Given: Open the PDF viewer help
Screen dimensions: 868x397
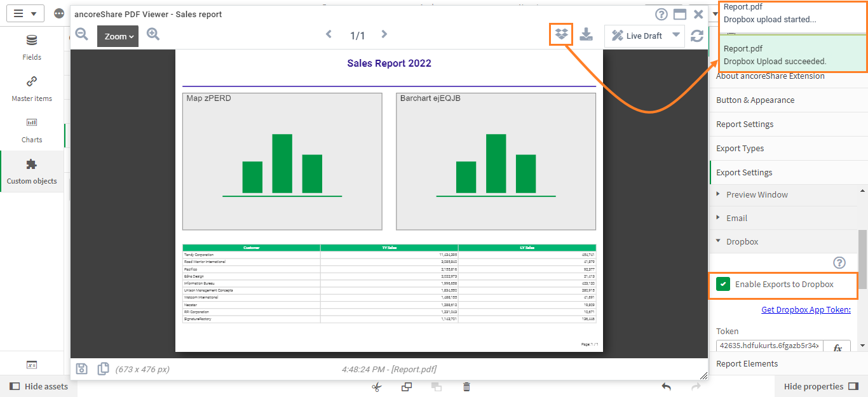Looking at the screenshot, I should 661,14.
